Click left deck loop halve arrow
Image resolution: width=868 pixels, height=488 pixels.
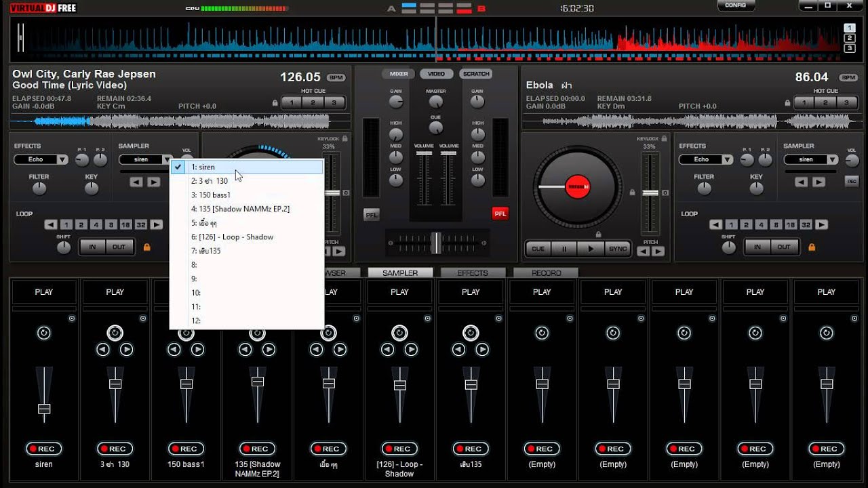[51, 224]
